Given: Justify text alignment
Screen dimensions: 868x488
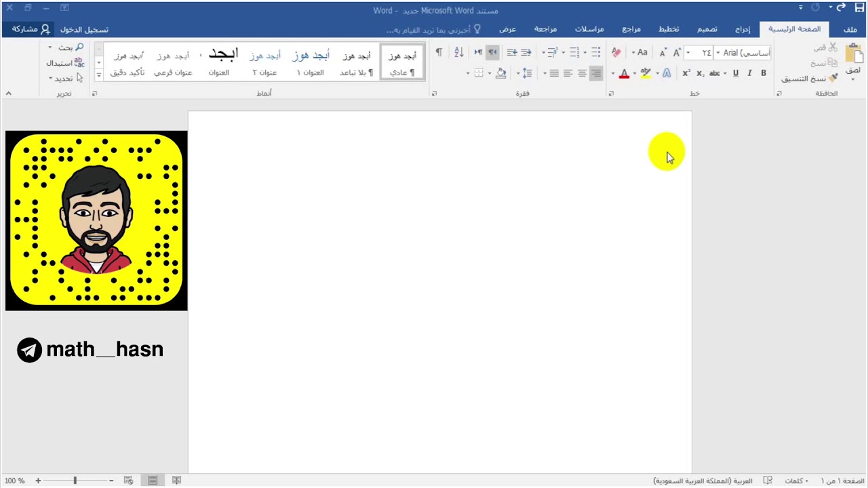Looking at the screenshot, I should (x=554, y=73).
